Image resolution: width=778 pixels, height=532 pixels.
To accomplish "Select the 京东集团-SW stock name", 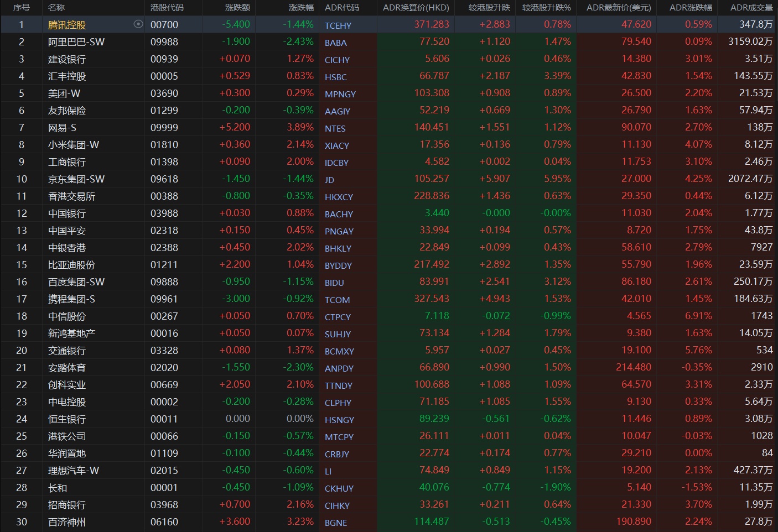I will [76, 179].
